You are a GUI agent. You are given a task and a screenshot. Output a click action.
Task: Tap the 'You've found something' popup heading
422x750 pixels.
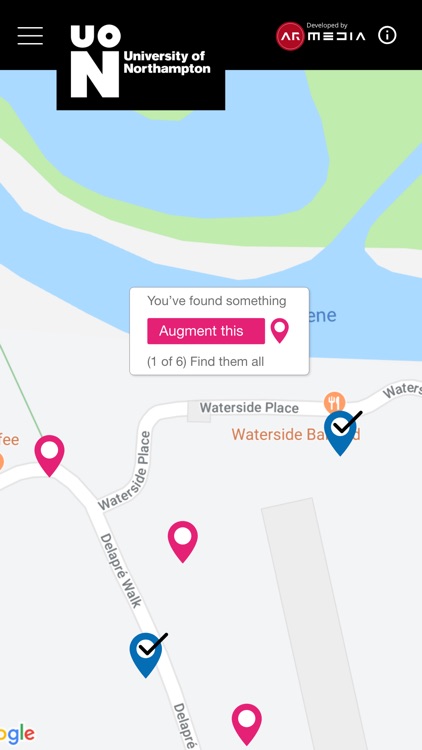click(x=217, y=301)
